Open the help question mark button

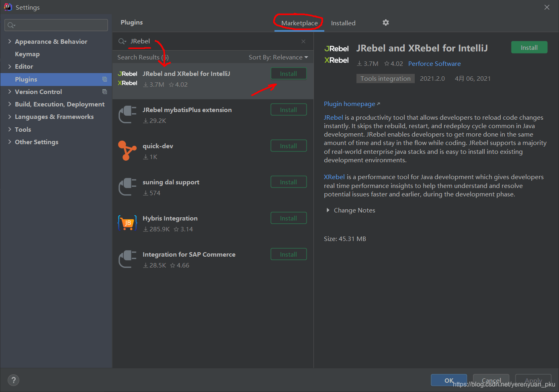[13, 380]
